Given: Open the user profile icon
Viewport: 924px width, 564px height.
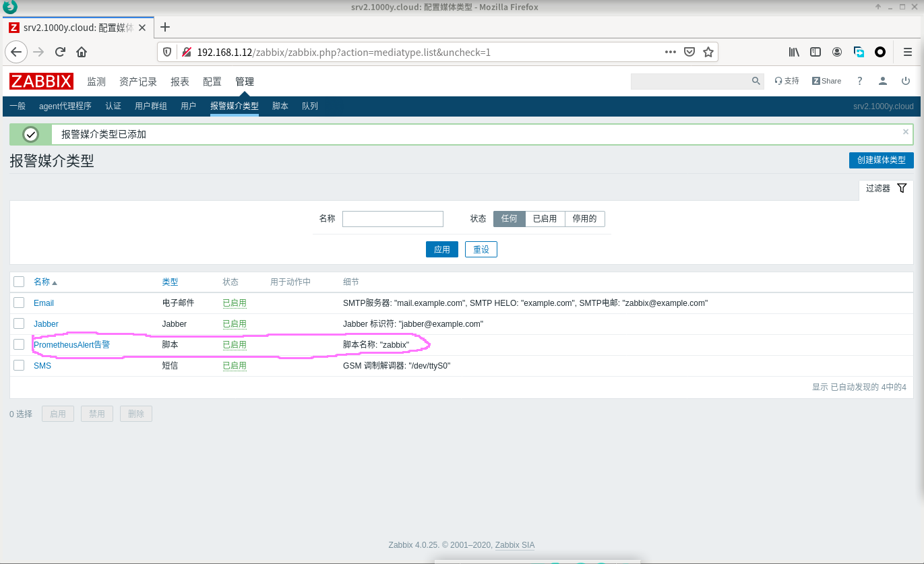Looking at the screenshot, I should 882,81.
